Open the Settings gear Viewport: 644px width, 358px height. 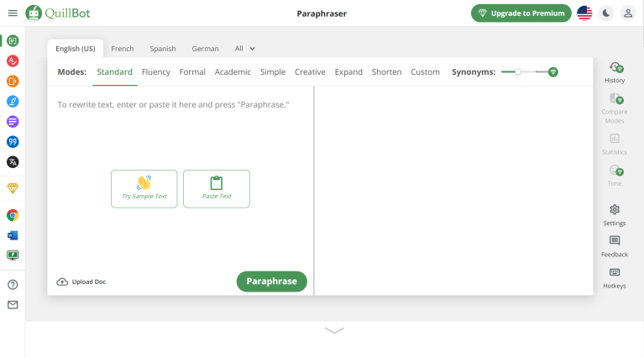click(615, 215)
